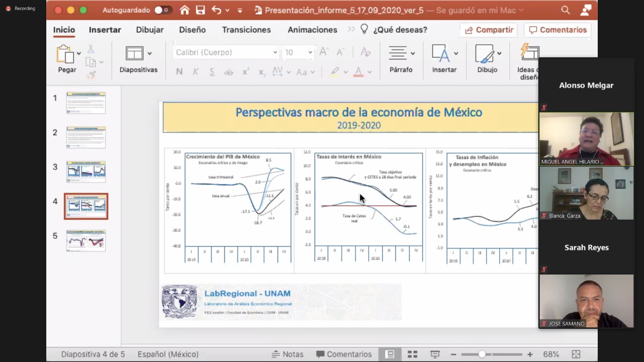Expand the Diapositivas dropdown arrow
Image resolution: width=644 pixels, height=362 pixels.
pyautogui.click(x=149, y=53)
